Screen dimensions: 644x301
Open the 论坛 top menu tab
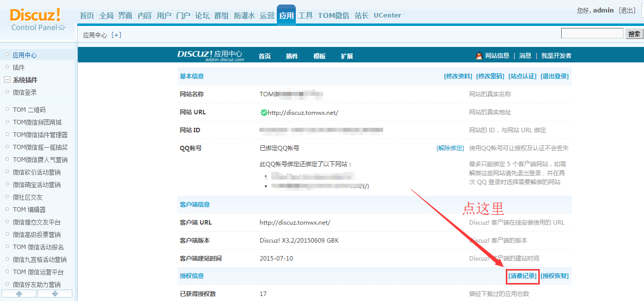pos(202,15)
